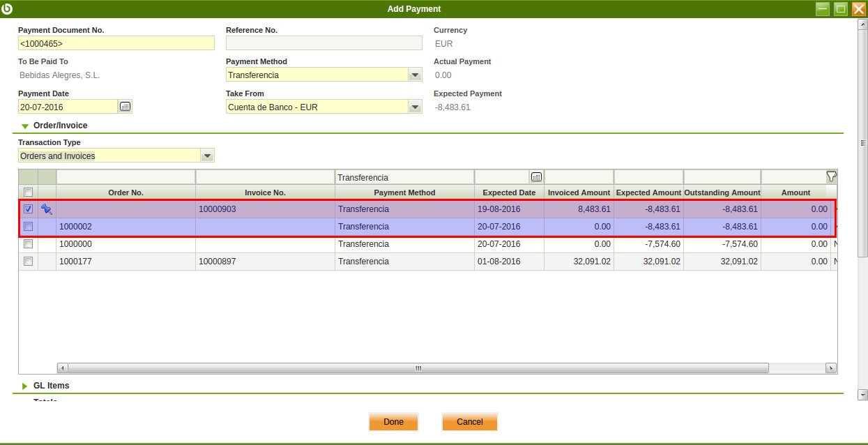Click the Cancel button
The image size is (868, 445).
pyautogui.click(x=469, y=422)
